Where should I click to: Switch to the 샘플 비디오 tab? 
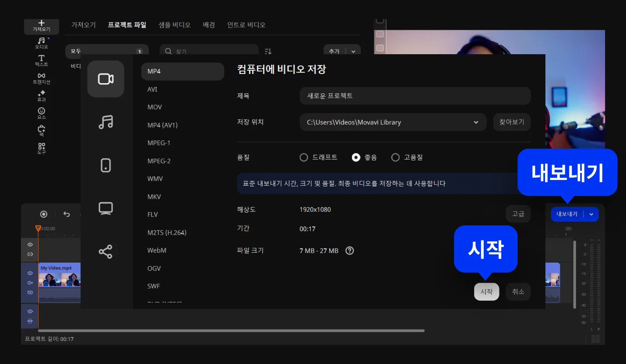point(174,25)
